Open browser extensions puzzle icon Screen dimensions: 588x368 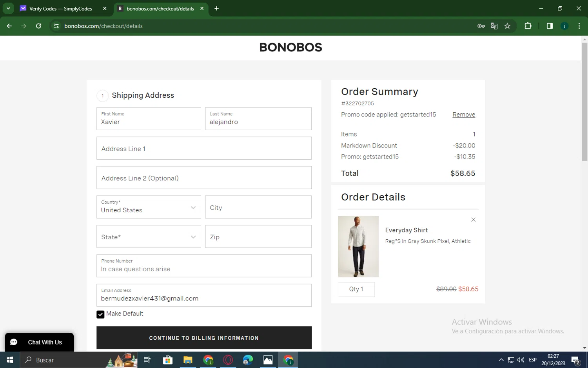528,26
